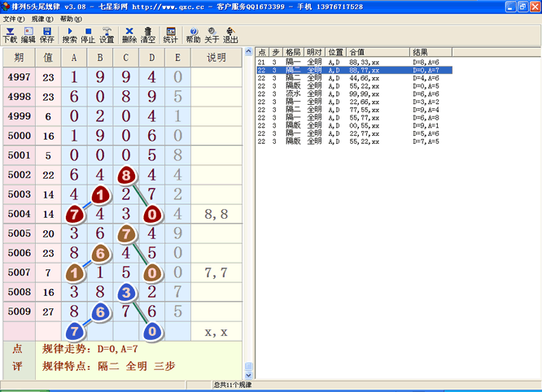Select result row with D=5,A=6
This screenshot has width=542, height=392.
click(354, 133)
